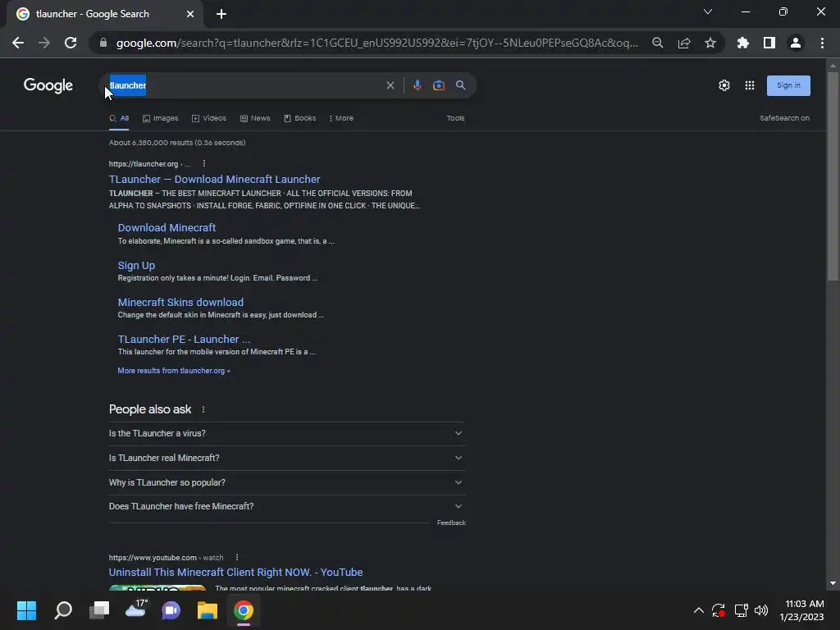Open the Chrome profile avatar
The height and width of the screenshot is (630, 840).
coord(796,43)
